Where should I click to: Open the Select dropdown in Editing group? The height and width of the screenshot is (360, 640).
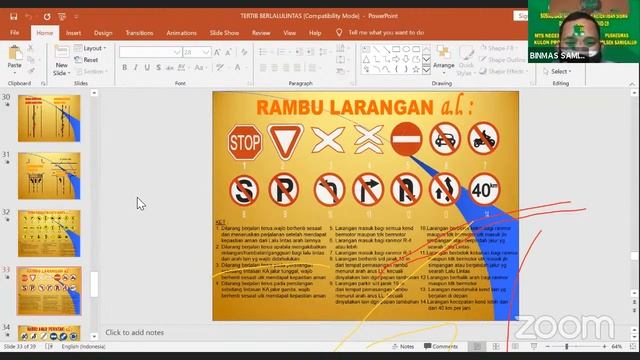point(558,71)
